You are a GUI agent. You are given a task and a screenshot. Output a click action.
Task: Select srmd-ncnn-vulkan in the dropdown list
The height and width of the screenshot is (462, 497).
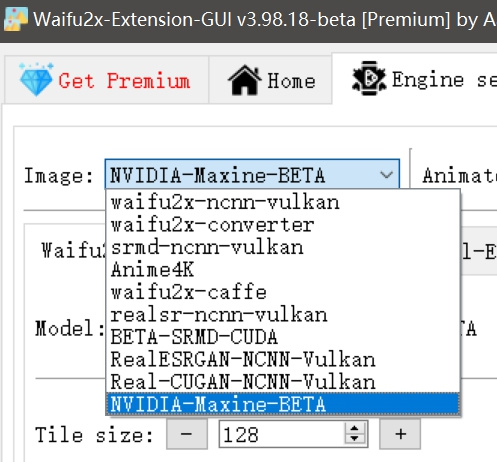click(283, 247)
